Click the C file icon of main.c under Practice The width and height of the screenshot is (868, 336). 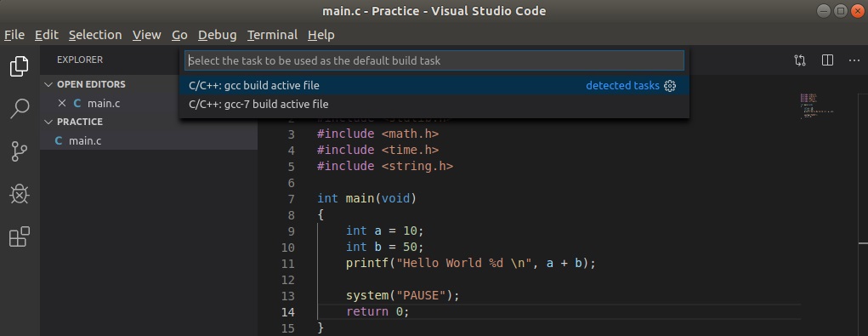[x=59, y=141]
